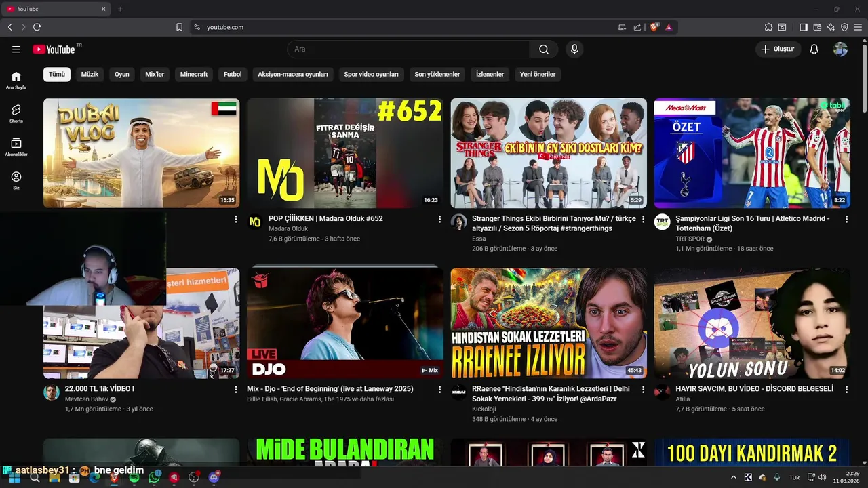868x488 pixels.
Task: Bookmark this page icon
Action: pos(179,27)
